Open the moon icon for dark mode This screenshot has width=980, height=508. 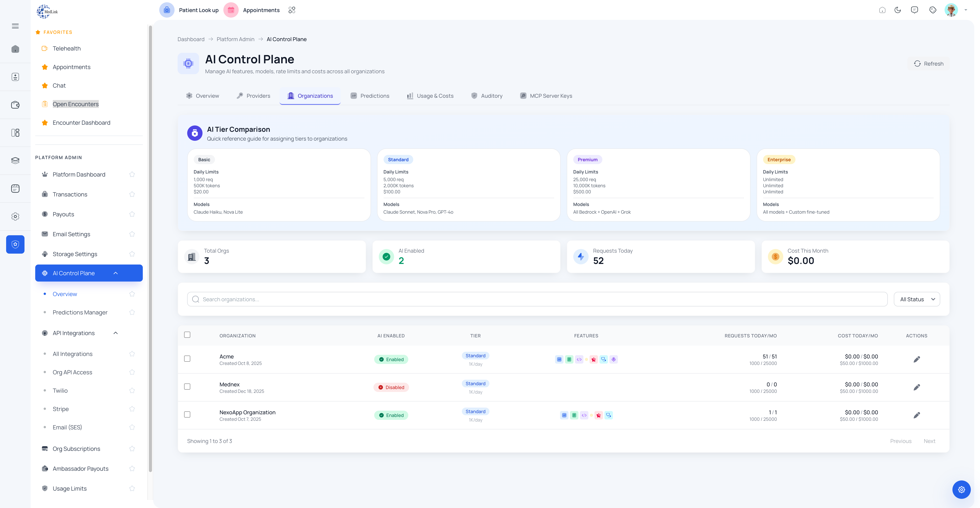[898, 10]
